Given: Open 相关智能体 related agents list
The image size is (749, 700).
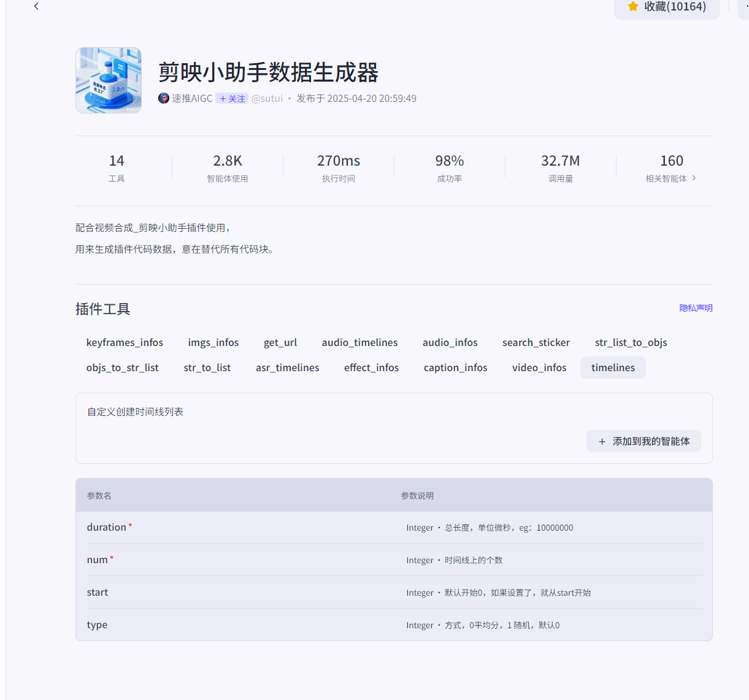Looking at the screenshot, I should (x=671, y=179).
